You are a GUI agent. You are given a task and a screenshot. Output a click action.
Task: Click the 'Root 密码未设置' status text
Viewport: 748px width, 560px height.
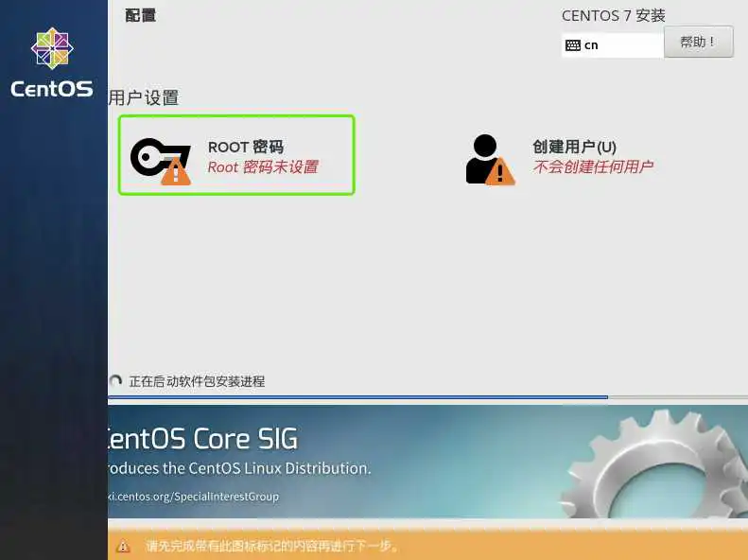263,166
